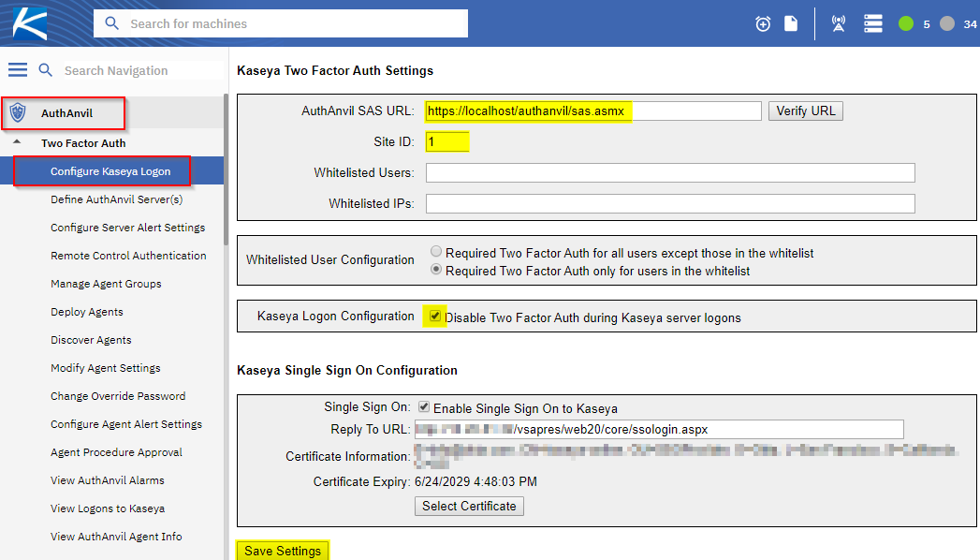Open Discover Agents
Image resolution: width=980 pixels, height=560 pixels.
(91, 340)
